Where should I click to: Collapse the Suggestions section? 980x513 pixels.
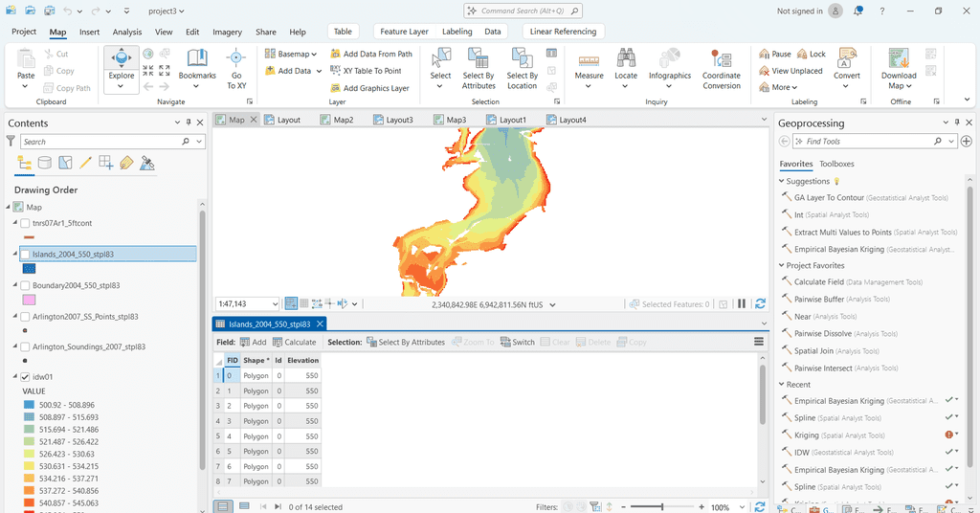781,181
